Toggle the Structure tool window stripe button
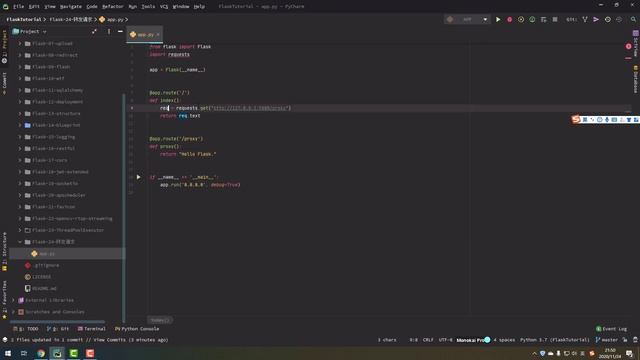Screen dimensions: 640x360 point(4,251)
